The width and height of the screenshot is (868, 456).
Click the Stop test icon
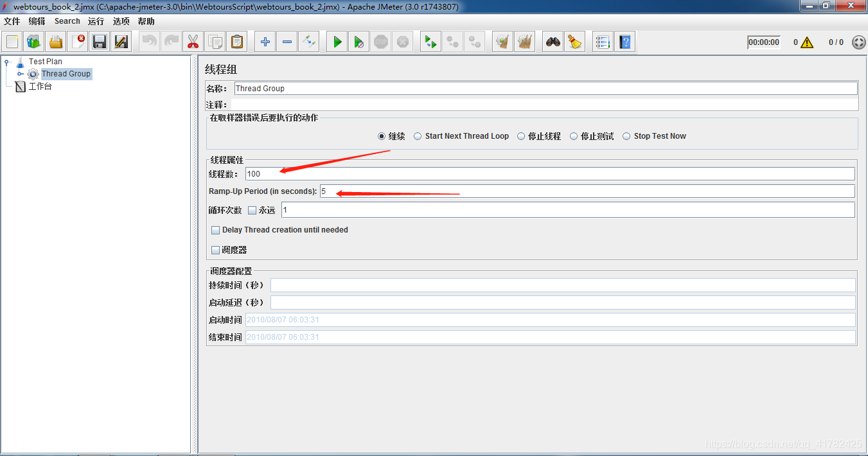pos(381,42)
